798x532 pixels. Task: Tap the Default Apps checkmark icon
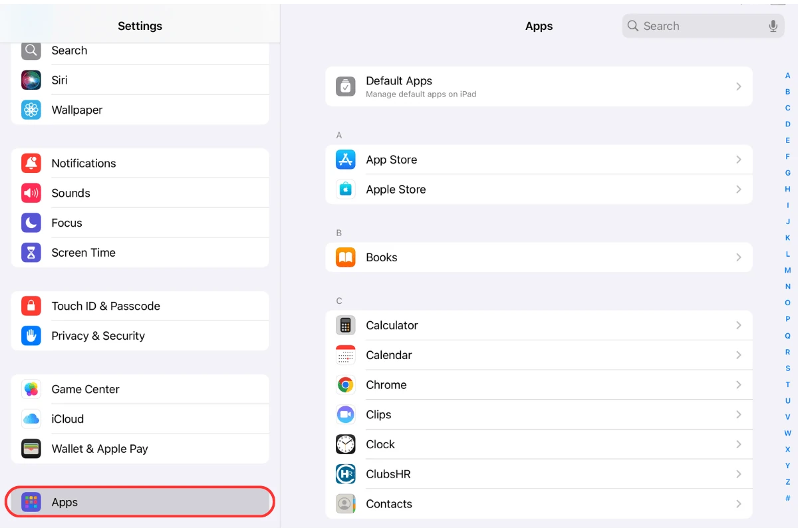point(346,86)
